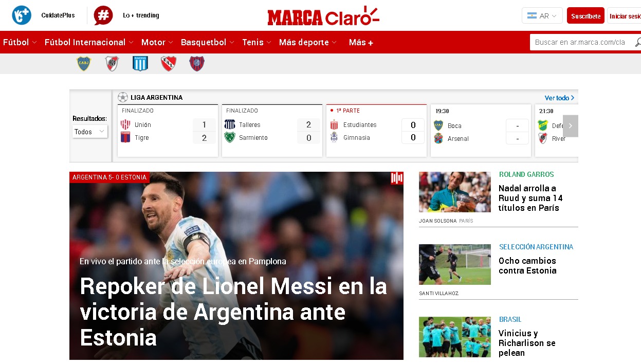Image resolution: width=641 pixels, height=364 pixels.
Task: Select the Independiente team crest
Action: (x=169, y=63)
